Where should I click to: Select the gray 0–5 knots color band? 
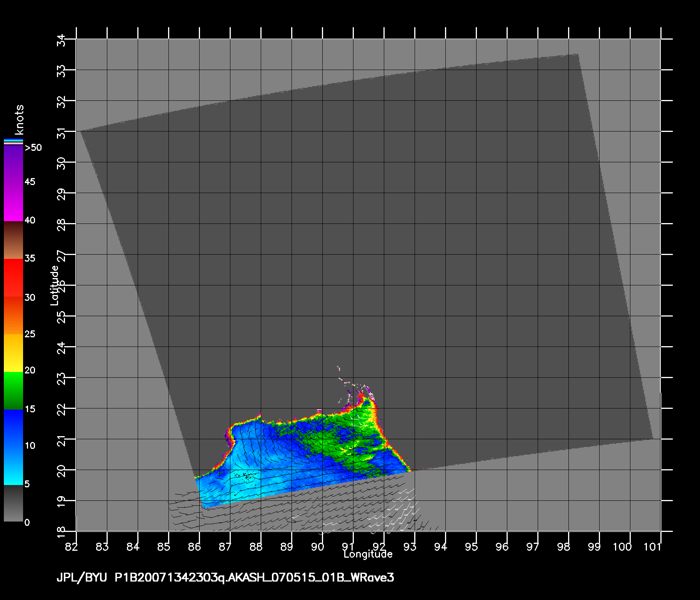click(13, 503)
